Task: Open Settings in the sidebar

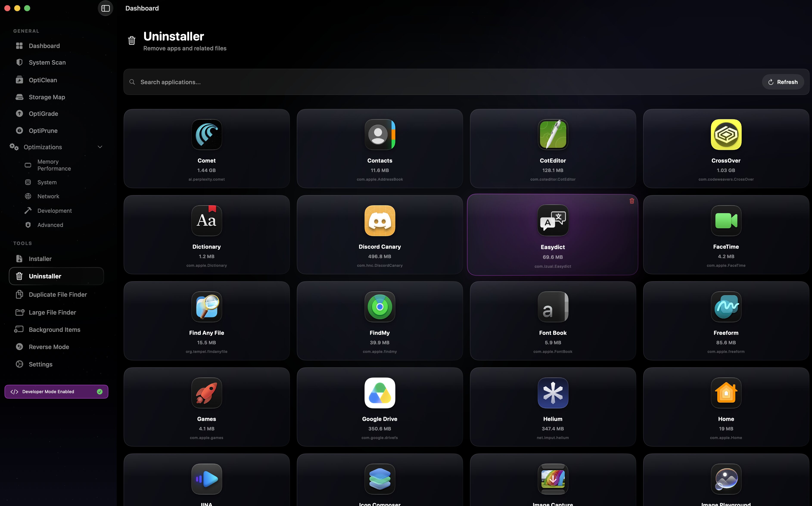Action: [x=56, y=365]
